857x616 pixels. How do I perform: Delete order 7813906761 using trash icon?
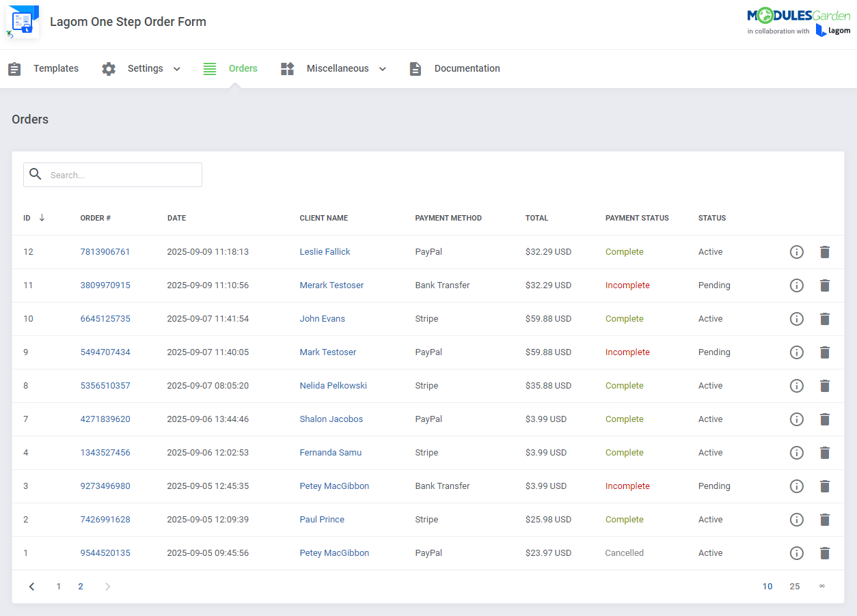pos(824,251)
